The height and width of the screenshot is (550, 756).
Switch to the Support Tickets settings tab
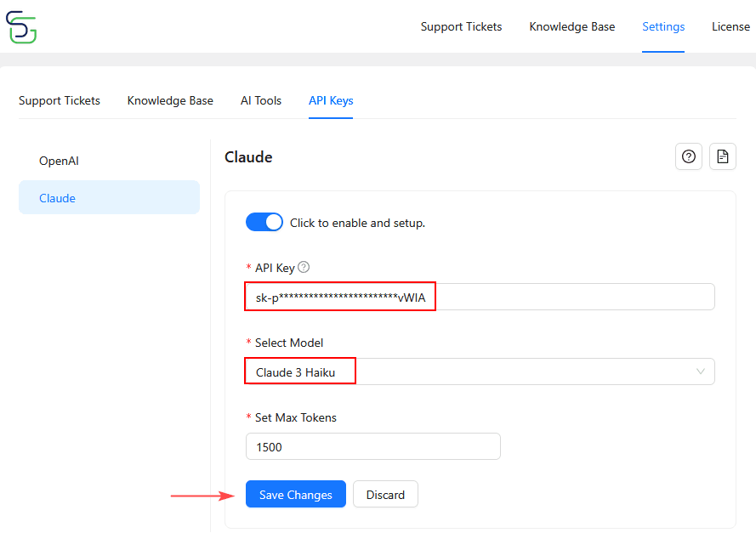(x=60, y=100)
